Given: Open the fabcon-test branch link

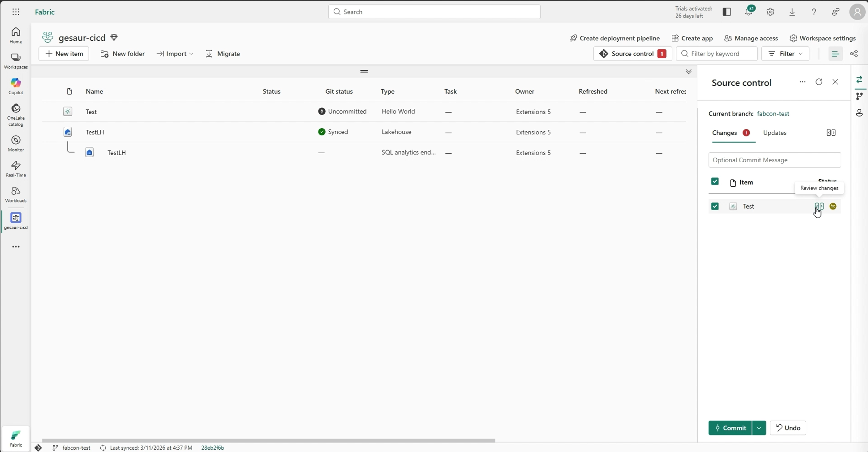Looking at the screenshot, I should point(774,114).
